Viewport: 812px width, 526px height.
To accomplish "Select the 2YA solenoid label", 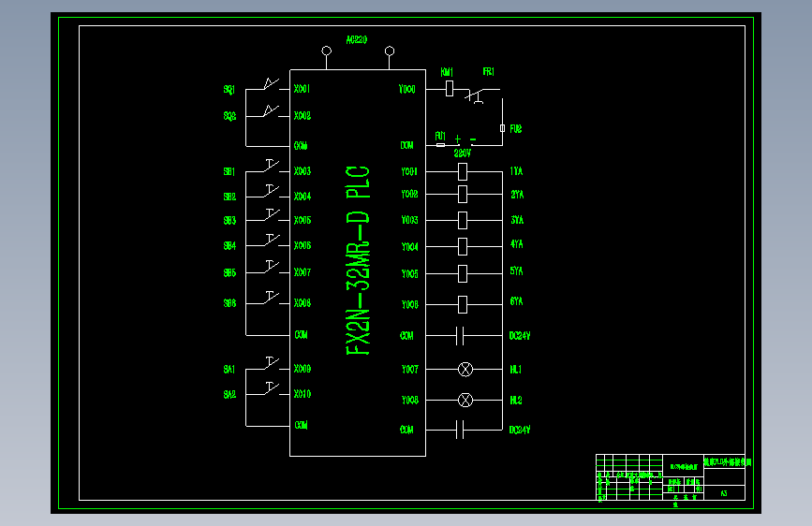I will point(517,195).
